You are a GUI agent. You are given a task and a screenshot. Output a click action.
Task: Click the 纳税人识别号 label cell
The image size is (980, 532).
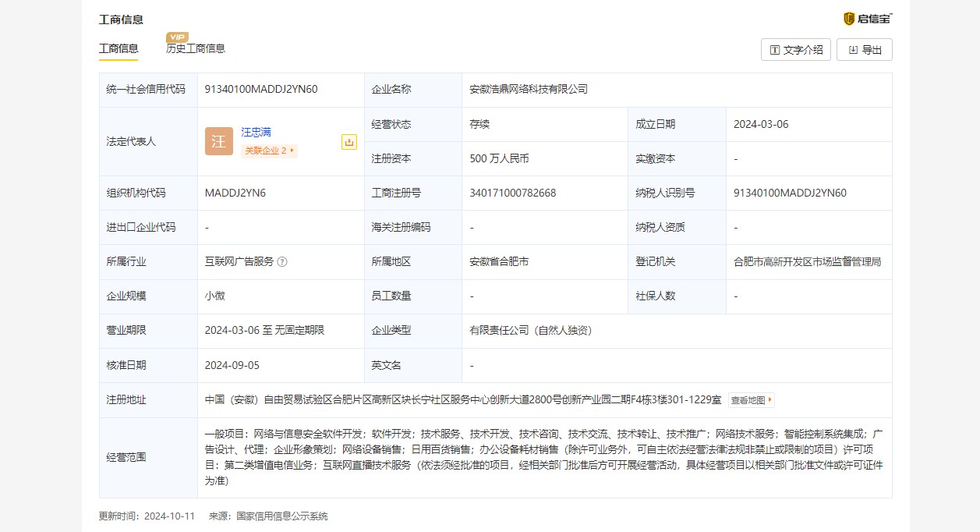677,193
